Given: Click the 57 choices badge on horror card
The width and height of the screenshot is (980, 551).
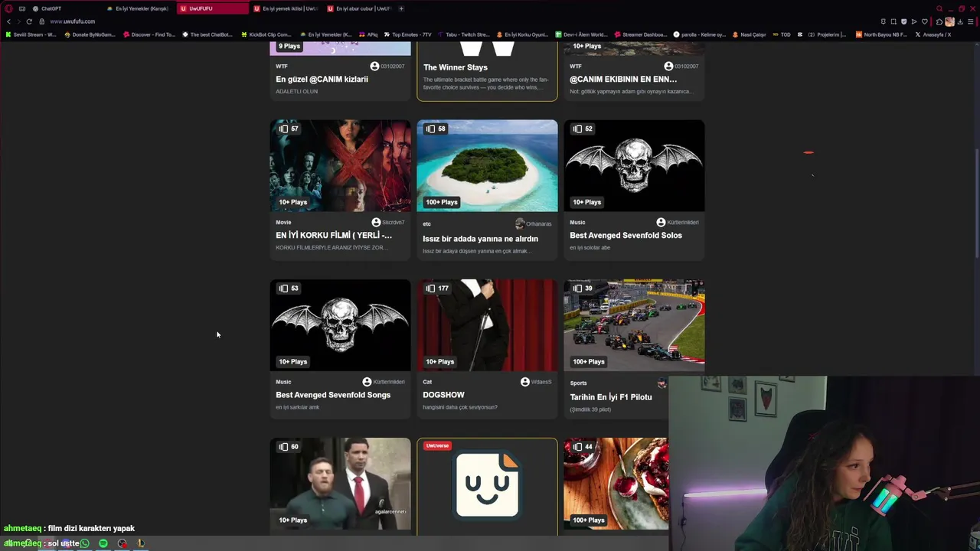Looking at the screenshot, I should click(x=289, y=129).
